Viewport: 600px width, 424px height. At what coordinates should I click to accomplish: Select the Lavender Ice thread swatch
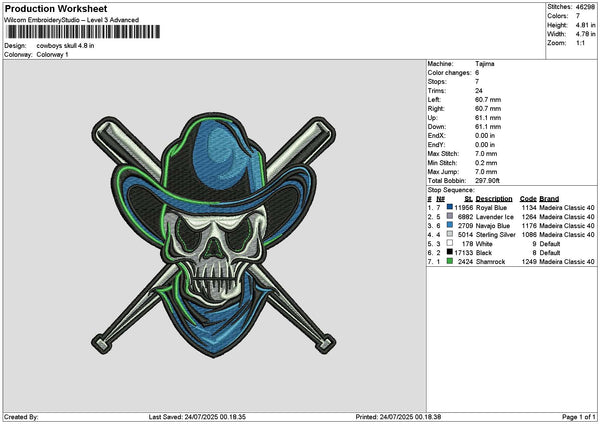tap(450, 216)
